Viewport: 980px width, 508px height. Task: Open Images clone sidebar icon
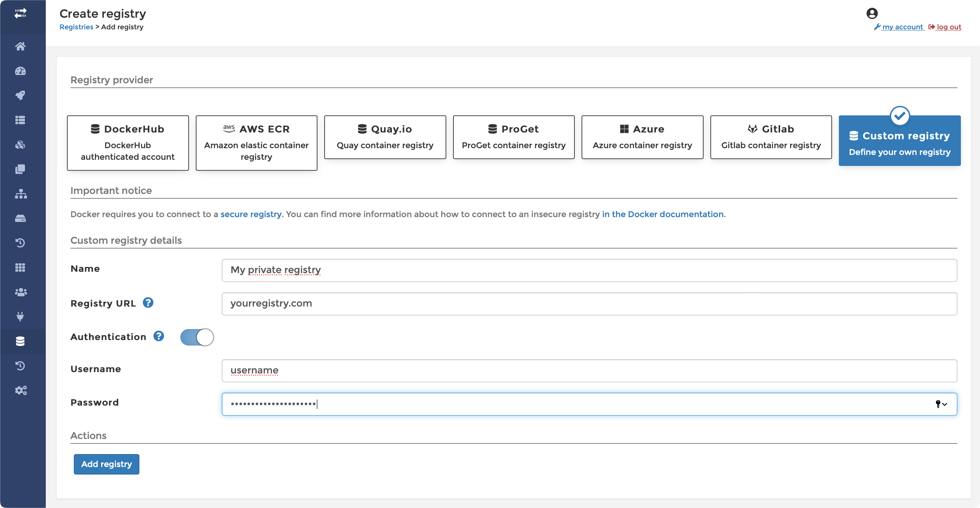[21, 169]
